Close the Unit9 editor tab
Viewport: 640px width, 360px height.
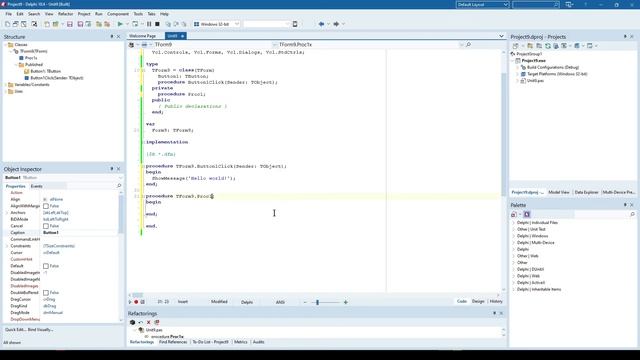pyautogui.click(x=182, y=36)
